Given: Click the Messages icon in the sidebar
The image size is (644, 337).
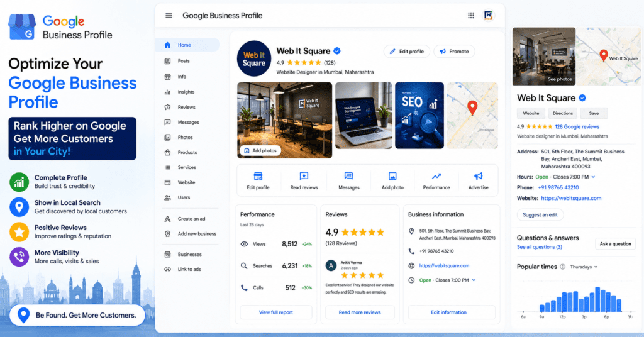Looking at the screenshot, I should point(167,123).
